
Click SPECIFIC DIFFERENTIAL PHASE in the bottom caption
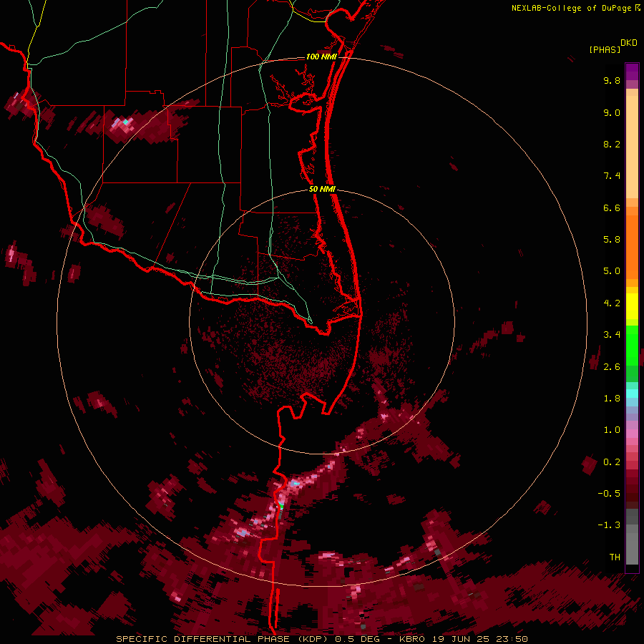point(203,639)
